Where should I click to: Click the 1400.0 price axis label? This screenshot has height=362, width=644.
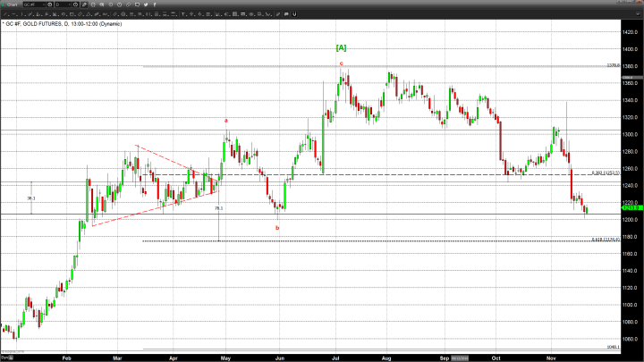630,49
